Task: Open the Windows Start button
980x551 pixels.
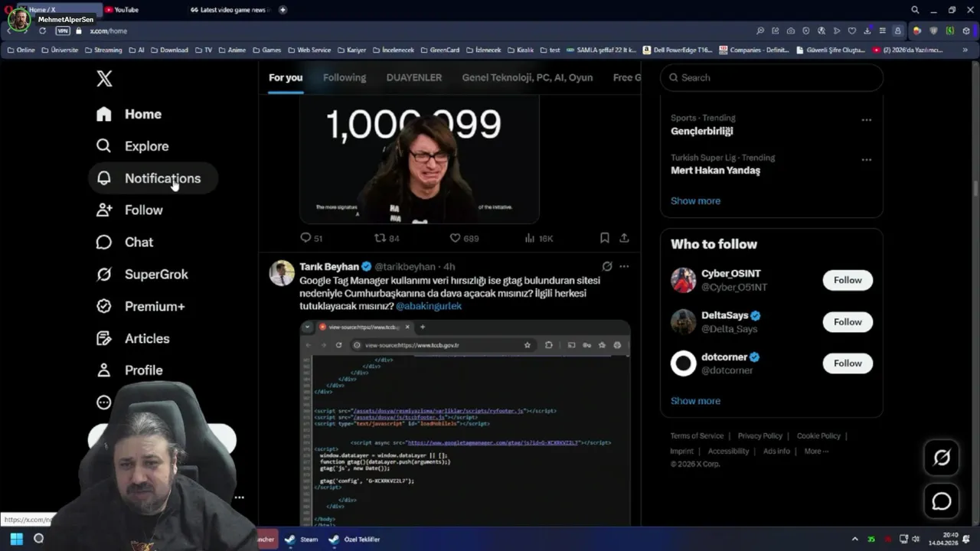Action: click(x=16, y=539)
